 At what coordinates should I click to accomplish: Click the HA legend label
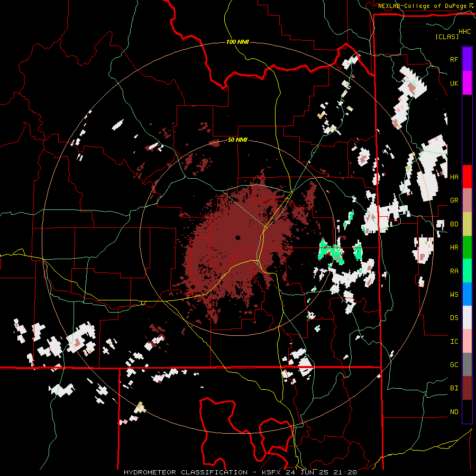point(454,177)
